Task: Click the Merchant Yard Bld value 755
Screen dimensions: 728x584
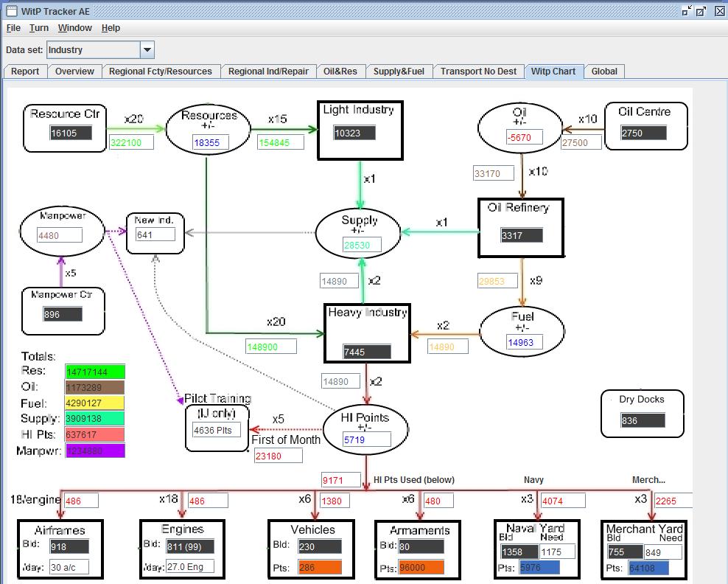Action: coord(624,552)
